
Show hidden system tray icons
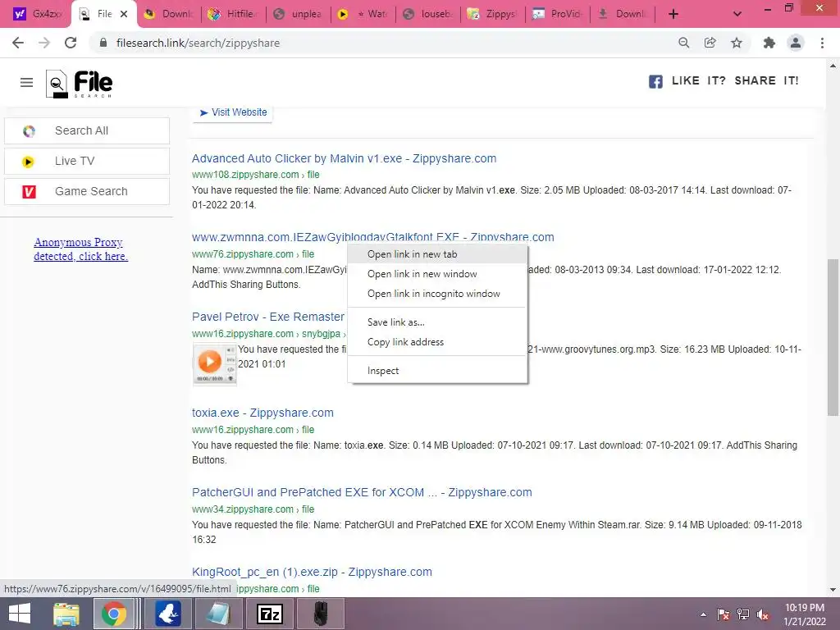703,614
